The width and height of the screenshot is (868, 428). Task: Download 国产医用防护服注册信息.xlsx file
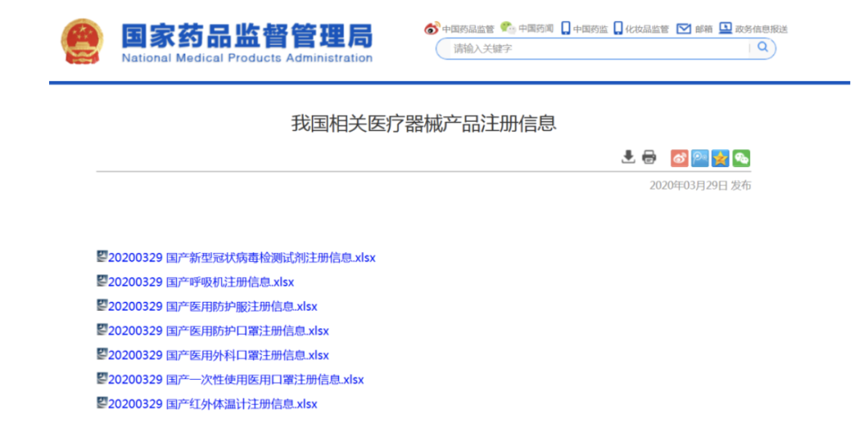click(212, 306)
